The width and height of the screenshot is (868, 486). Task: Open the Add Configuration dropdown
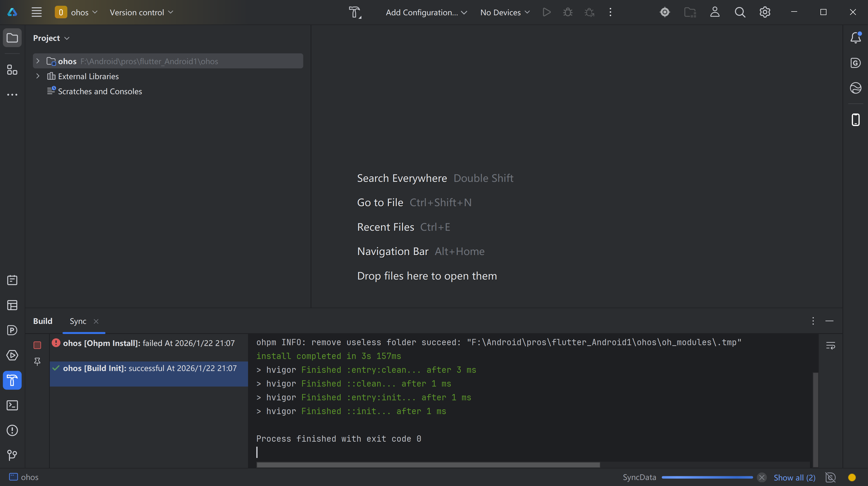click(x=426, y=13)
